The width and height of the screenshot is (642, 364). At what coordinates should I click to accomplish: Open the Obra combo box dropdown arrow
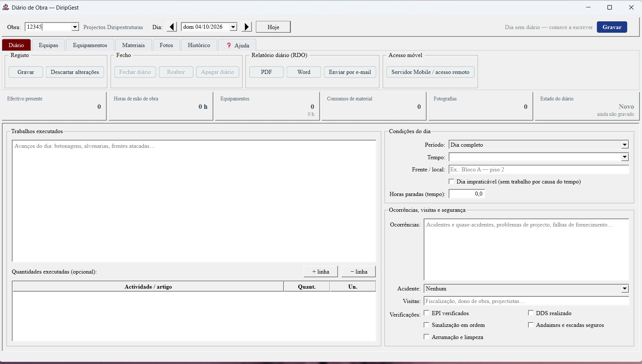pos(75,27)
